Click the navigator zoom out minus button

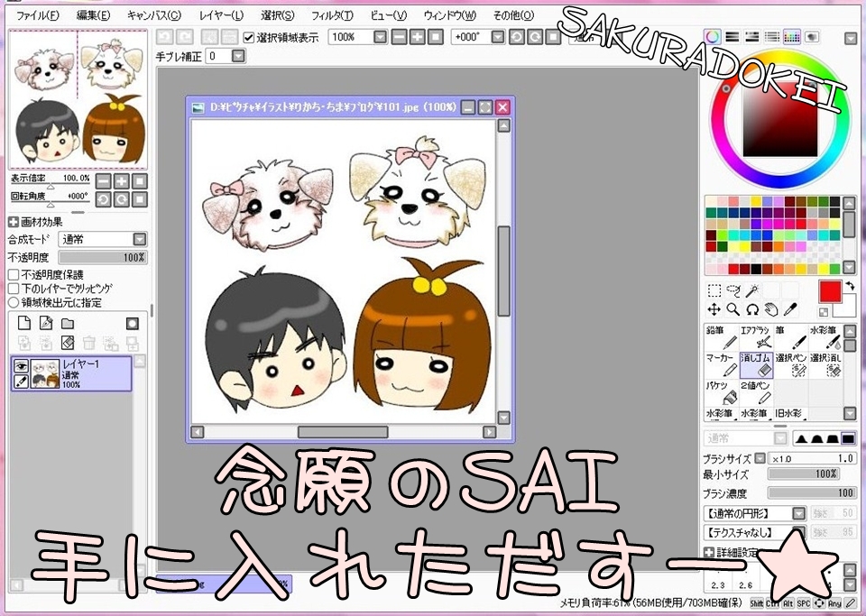[103, 181]
